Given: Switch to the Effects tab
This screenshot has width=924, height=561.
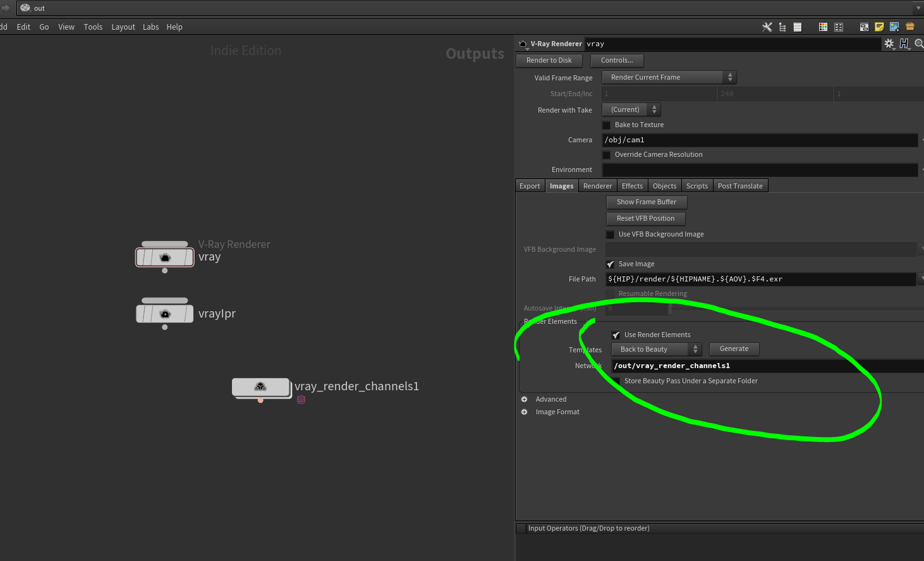Looking at the screenshot, I should (x=632, y=186).
